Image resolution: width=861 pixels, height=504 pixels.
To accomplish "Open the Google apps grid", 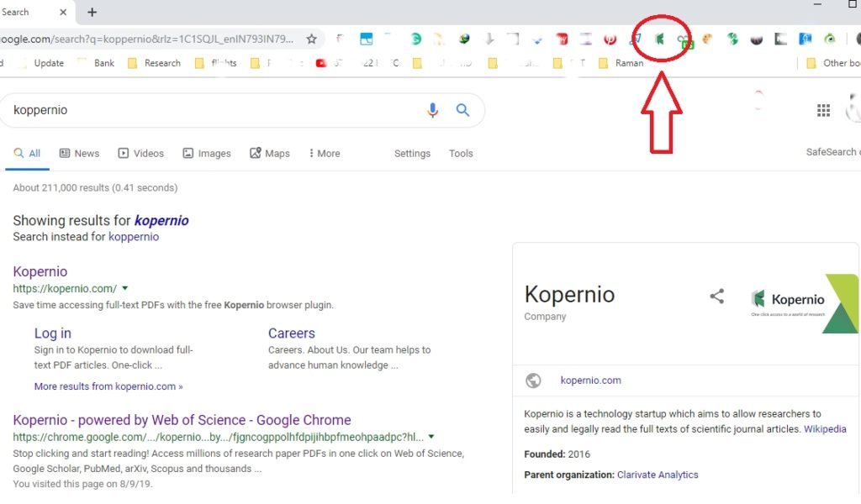I will coord(823,111).
